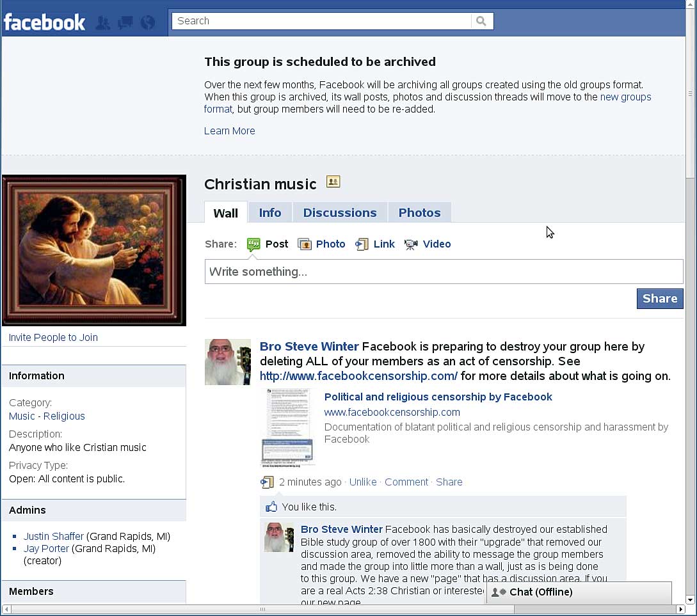Click the blue Share button
Image resolution: width=697 pixels, height=616 pixels.
coord(660,299)
